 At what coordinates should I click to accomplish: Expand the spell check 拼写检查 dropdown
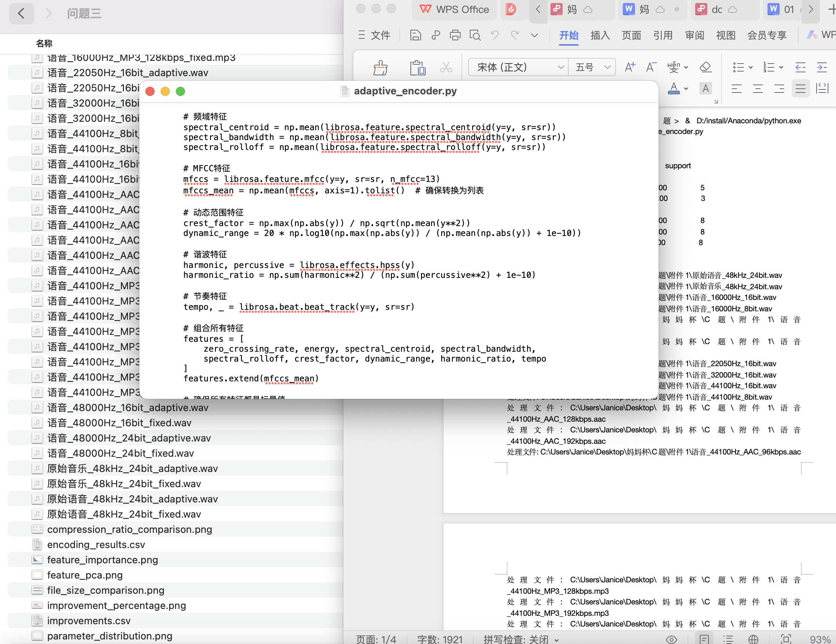tap(556, 639)
